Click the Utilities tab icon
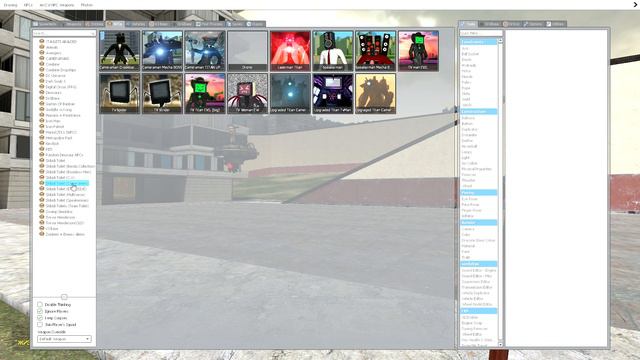This screenshot has width=640, height=360. (x=549, y=24)
